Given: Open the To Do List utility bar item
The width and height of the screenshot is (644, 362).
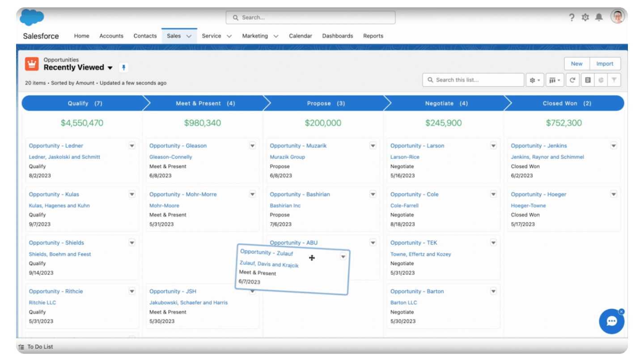Looking at the screenshot, I should 36,347.
